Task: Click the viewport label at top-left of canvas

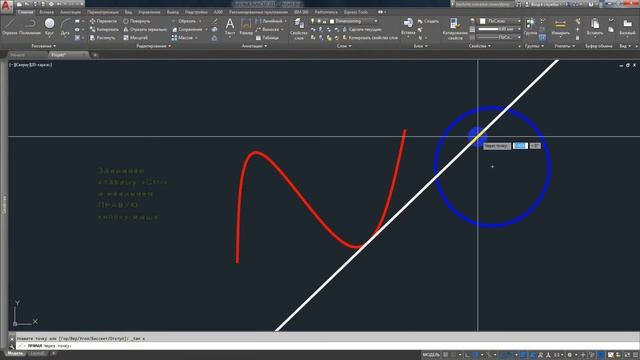Action: (31, 64)
